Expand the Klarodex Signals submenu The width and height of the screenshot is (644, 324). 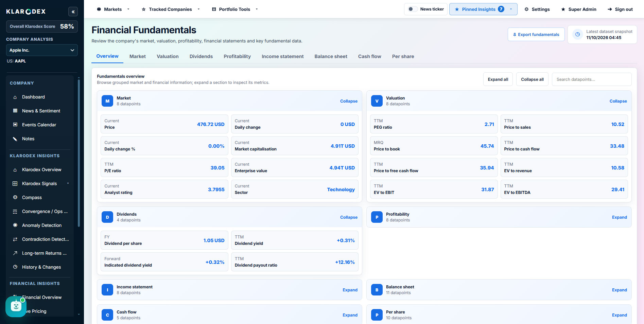point(68,183)
